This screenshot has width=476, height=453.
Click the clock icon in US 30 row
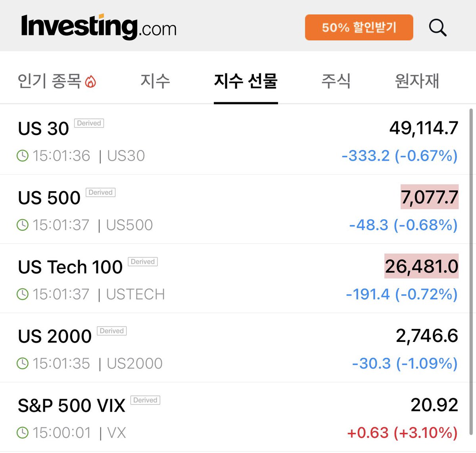point(23,156)
